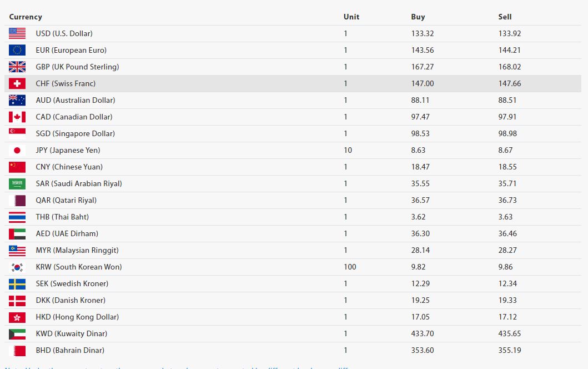Image resolution: width=588 pixels, height=369 pixels.
Task: Click the United States flag icon
Action: click(x=17, y=33)
